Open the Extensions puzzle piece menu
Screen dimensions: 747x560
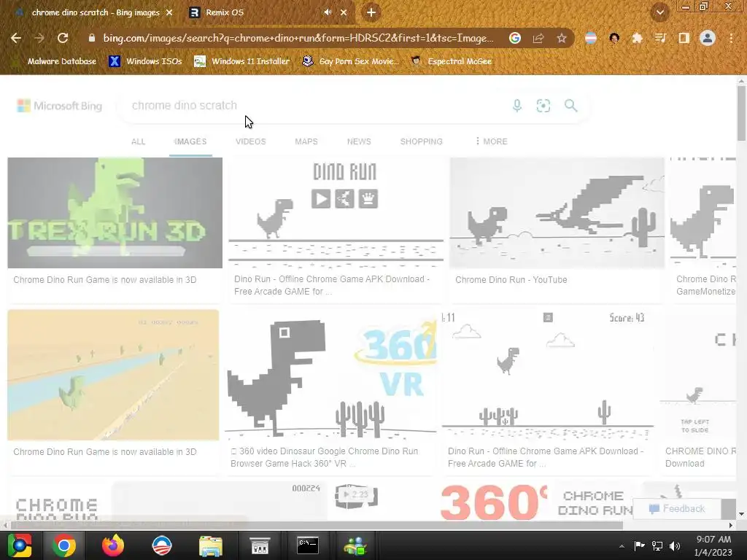tap(637, 38)
